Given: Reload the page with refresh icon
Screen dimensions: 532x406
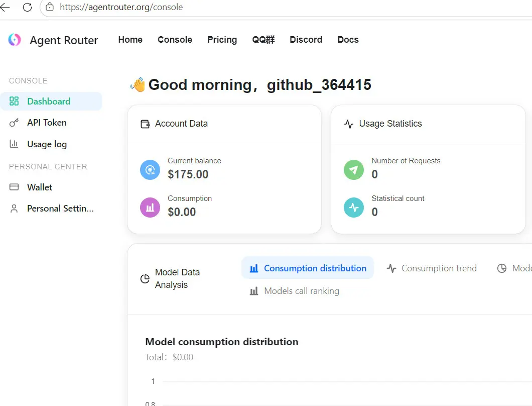Looking at the screenshot, I should [x=28, y=7].
